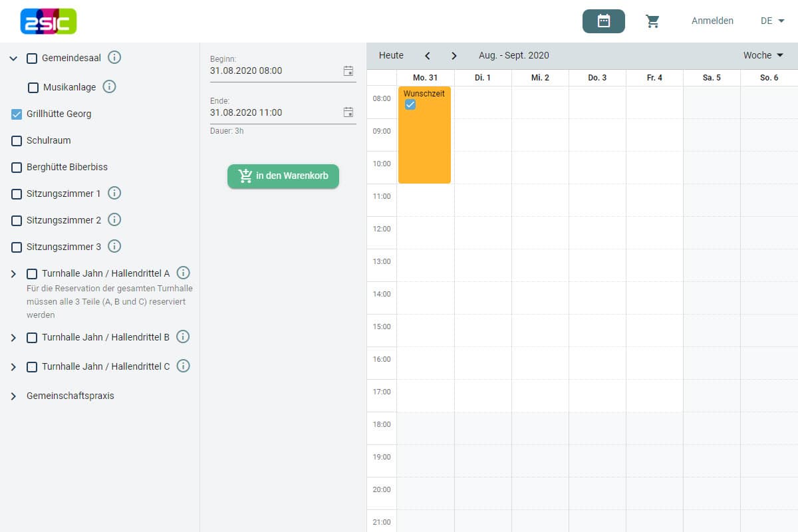This screenshot has width=798, height=532.
Task: Open the shopping cart icon in header
Action: (x=652, y=21)
